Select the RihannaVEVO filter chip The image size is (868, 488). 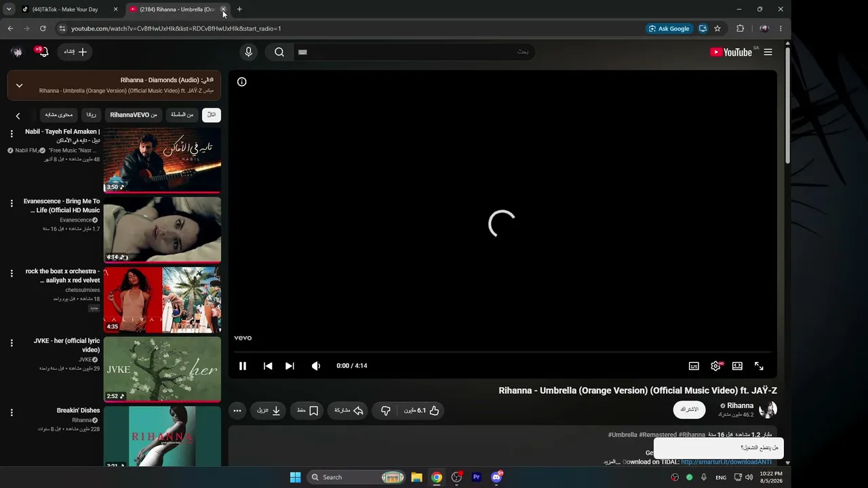(x=134, y=115)
